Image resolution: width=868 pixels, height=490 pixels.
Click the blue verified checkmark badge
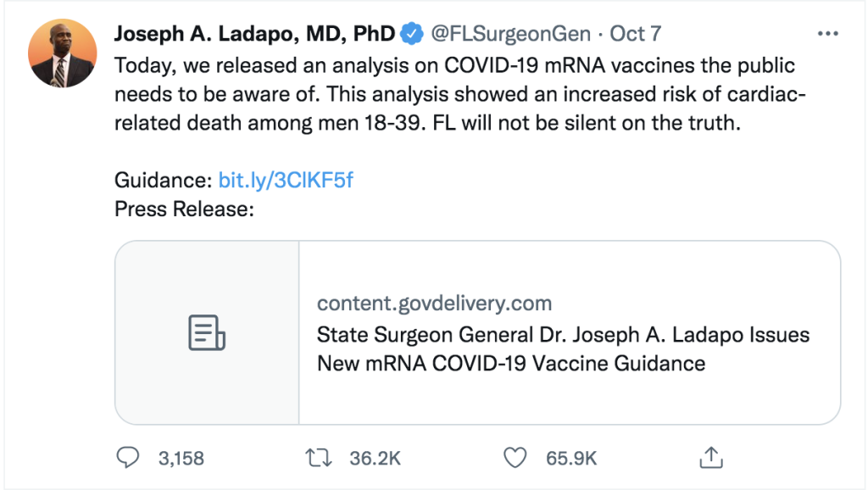point(411,34)
